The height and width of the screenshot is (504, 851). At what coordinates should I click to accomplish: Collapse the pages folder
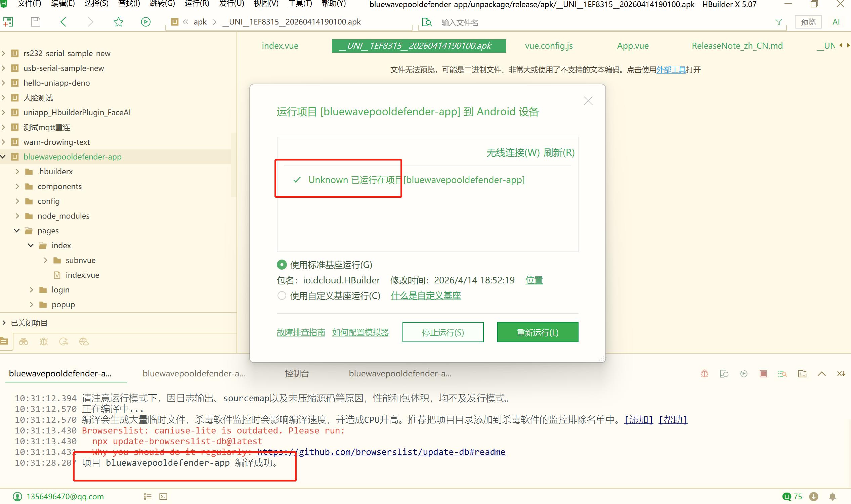(x=17, y=231)
